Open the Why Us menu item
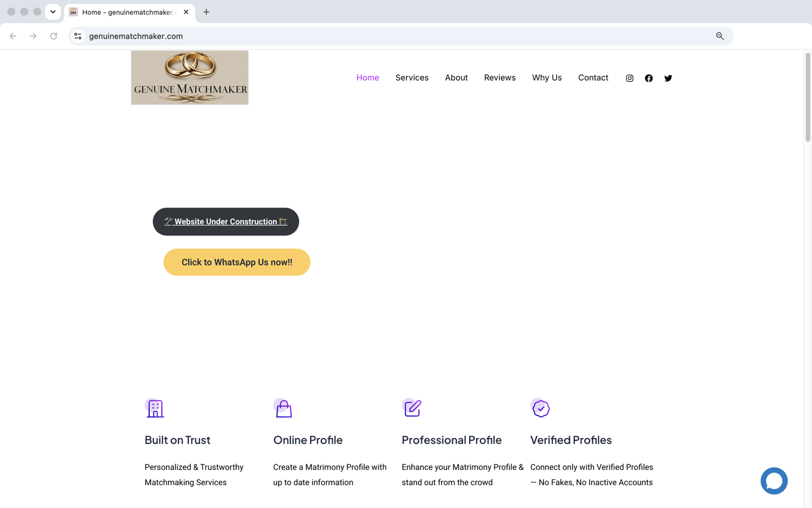The image size is (812, 508). point(547,78)
